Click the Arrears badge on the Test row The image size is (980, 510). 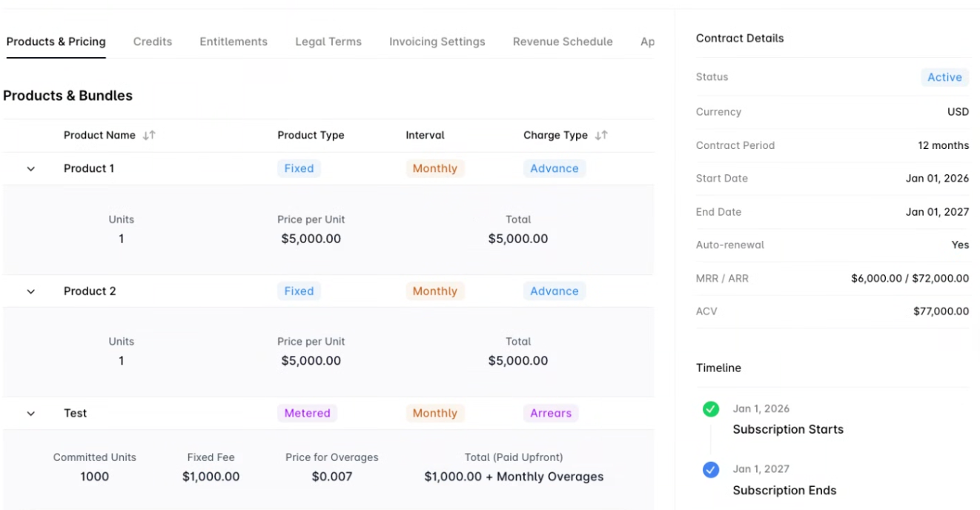click(x=551, y=413)
